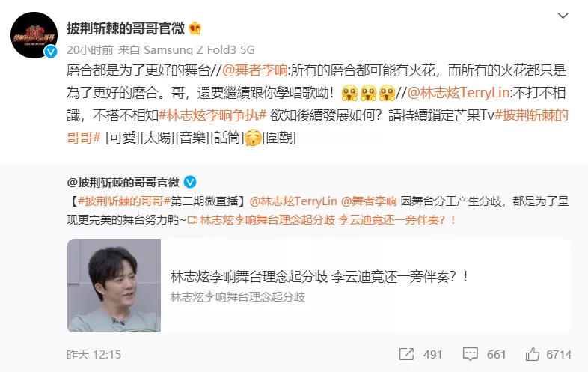Screen dimensions: 588x372
Task: Open video card title 林志炫李响舞台理念起分歧
Action: [x=319, y=277]
